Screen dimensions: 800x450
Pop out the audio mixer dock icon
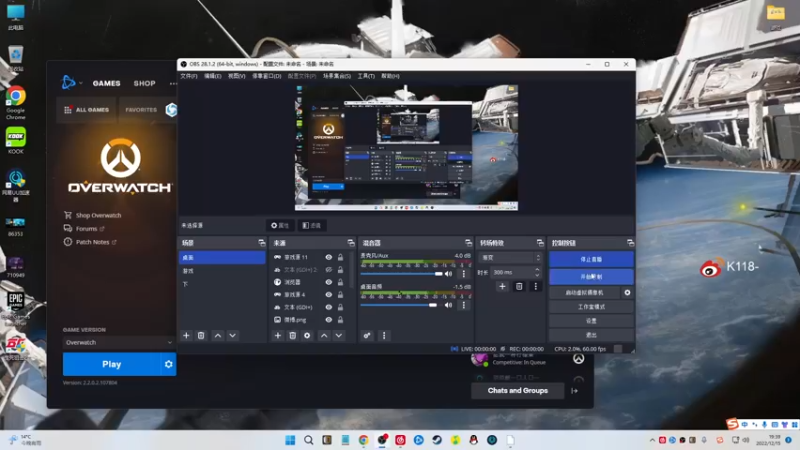[x=468, y=243]
